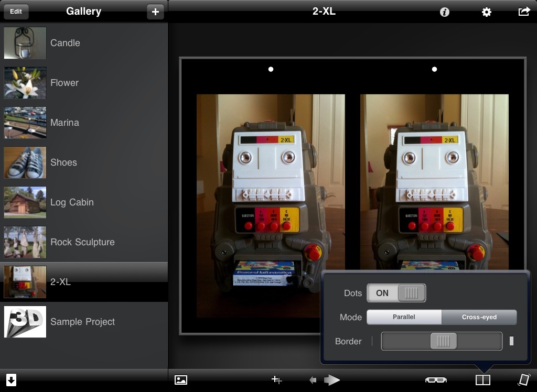The width and height of the screenshot is (537, 392).
Task: Select Parallel viewing mode
Action: (x=404, y=317)
